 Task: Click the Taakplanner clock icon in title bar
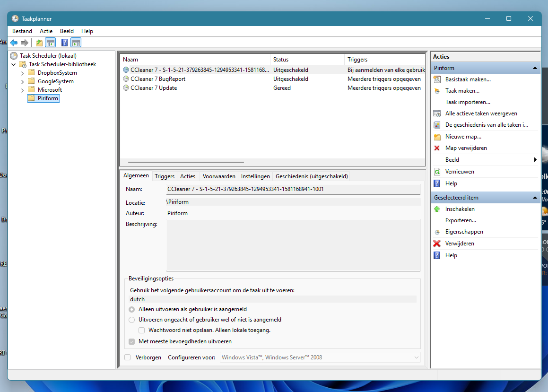[15, 18]
